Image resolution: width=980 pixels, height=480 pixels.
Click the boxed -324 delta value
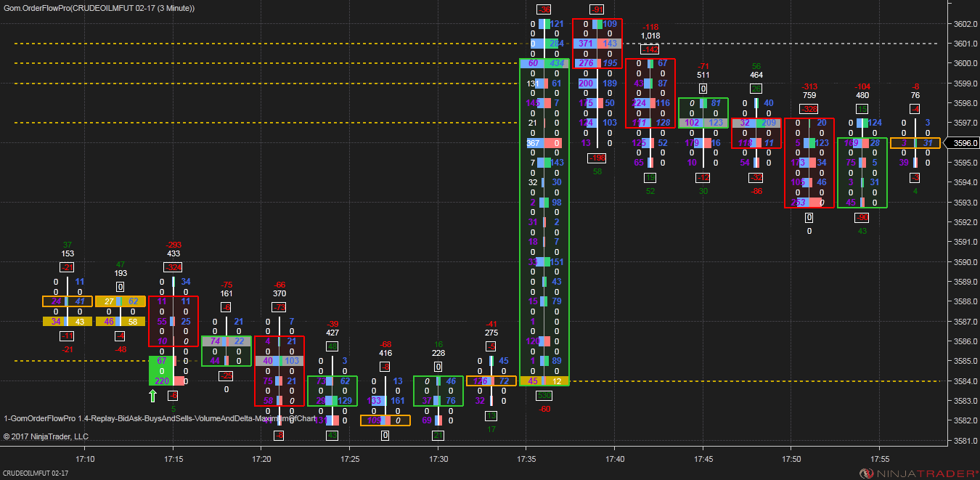pyautogui.click(x=173, y=268)
